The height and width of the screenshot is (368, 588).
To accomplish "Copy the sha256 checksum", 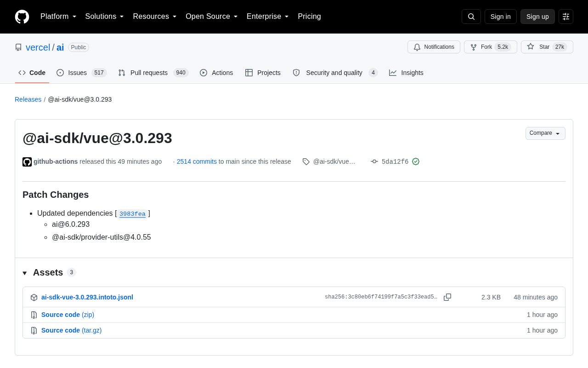I will click(x=447, y=297).
